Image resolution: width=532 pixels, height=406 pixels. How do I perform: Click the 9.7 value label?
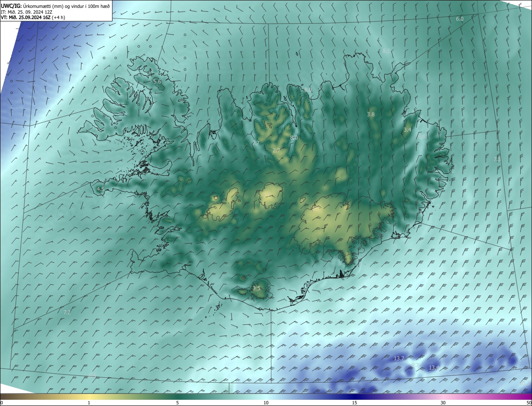pyautogui.click(x=415, y=365)
